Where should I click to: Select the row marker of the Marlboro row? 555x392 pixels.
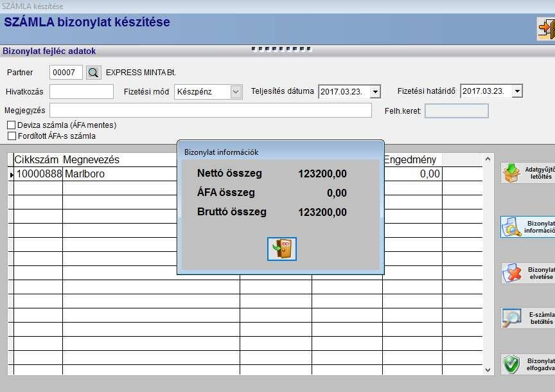(x=11, y=174)
